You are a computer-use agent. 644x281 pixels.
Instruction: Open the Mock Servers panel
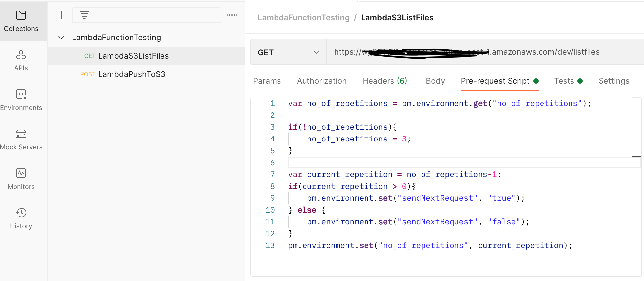pyautogui.click(x=21, y=140)
